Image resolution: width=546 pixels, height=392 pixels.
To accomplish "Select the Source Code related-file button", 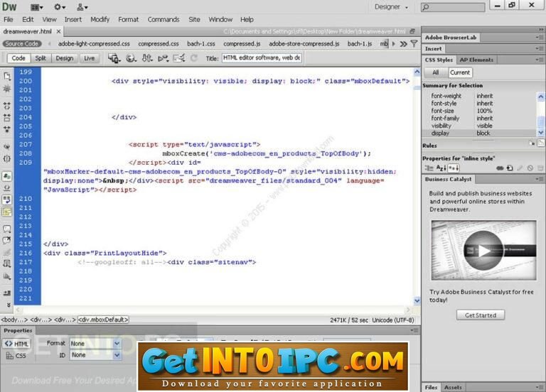I will point(22,44).
